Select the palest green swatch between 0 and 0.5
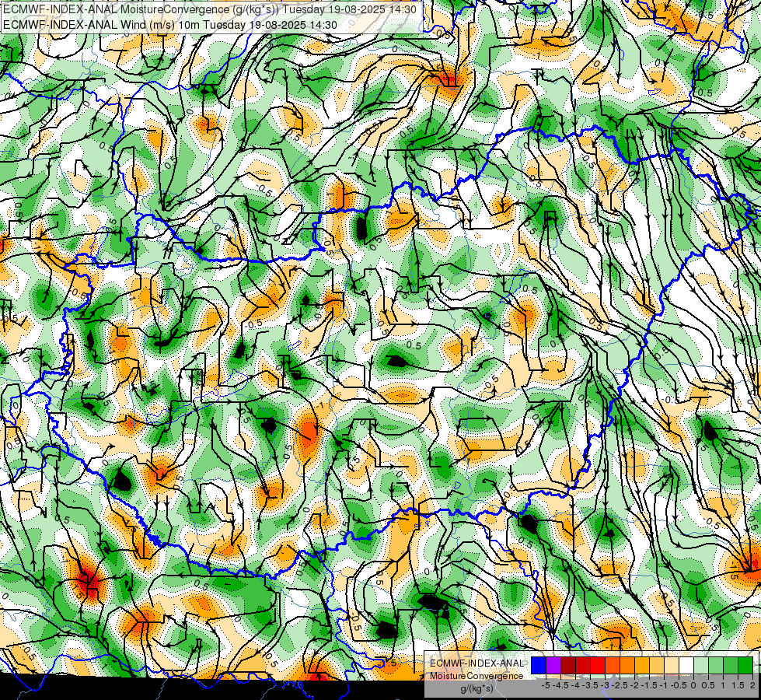The height and width of the screenshot is (700, 761). tap(701, 665)
